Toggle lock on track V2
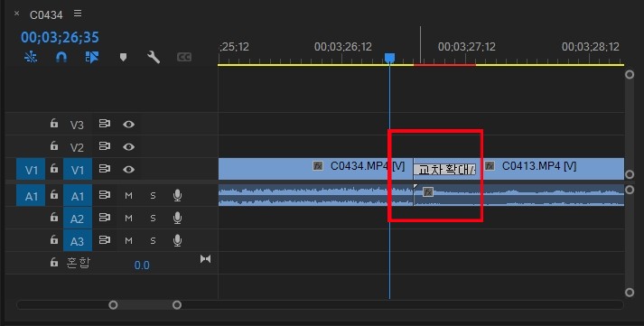The height and width of the screenshot is (326, 644). pos(54,145)
